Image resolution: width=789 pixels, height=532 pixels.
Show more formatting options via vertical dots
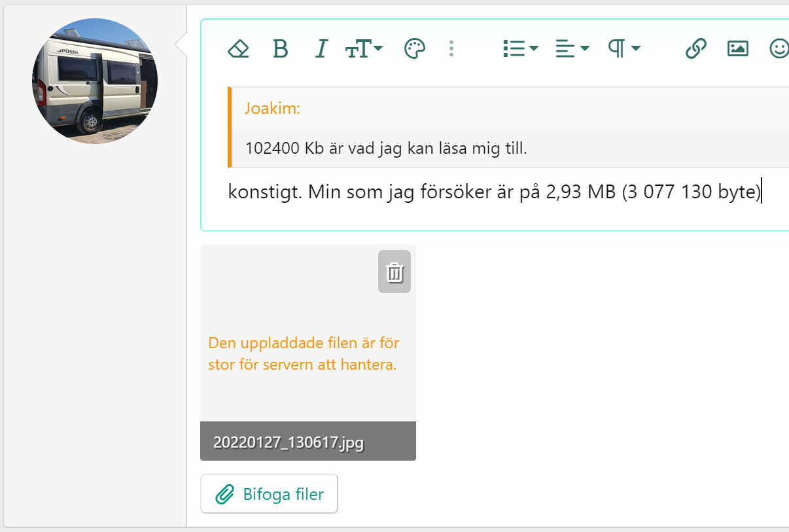pos(451,49)
